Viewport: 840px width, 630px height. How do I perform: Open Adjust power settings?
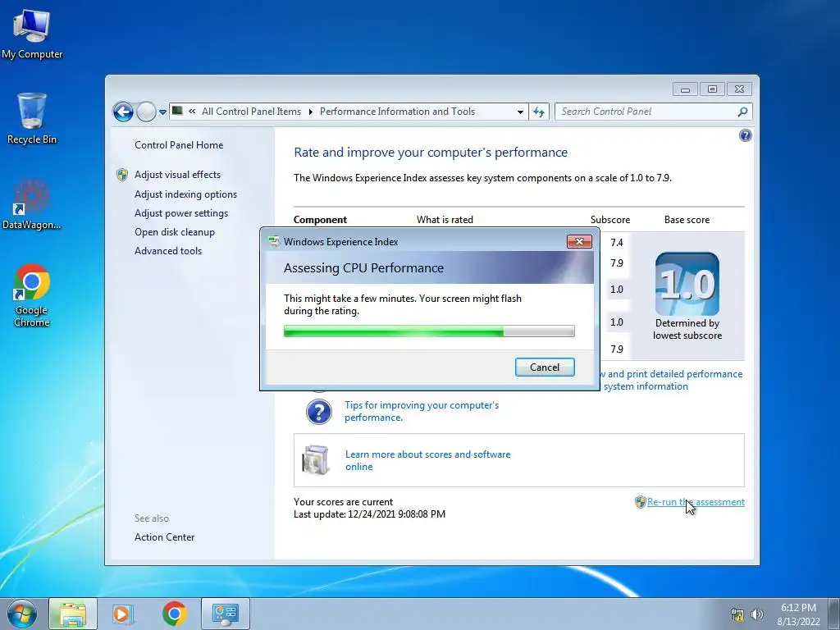(x=181, y=213)
